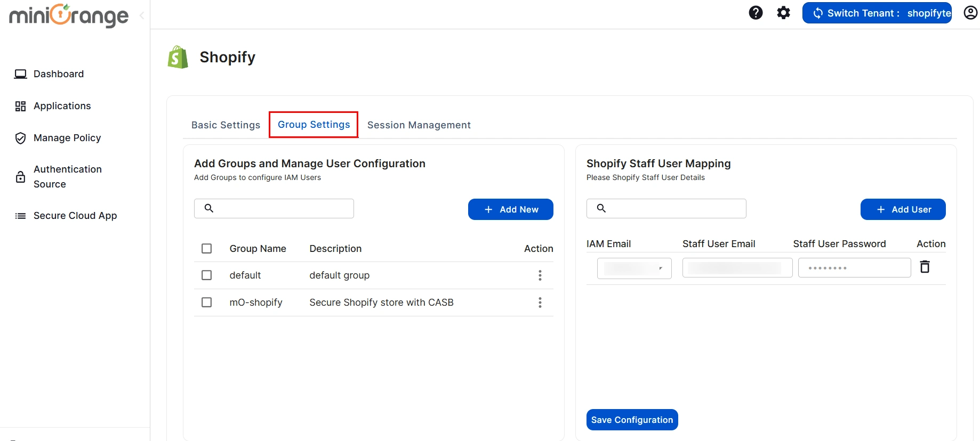
Task: Click the 'default group' description cell
Action: coord(339,275)
